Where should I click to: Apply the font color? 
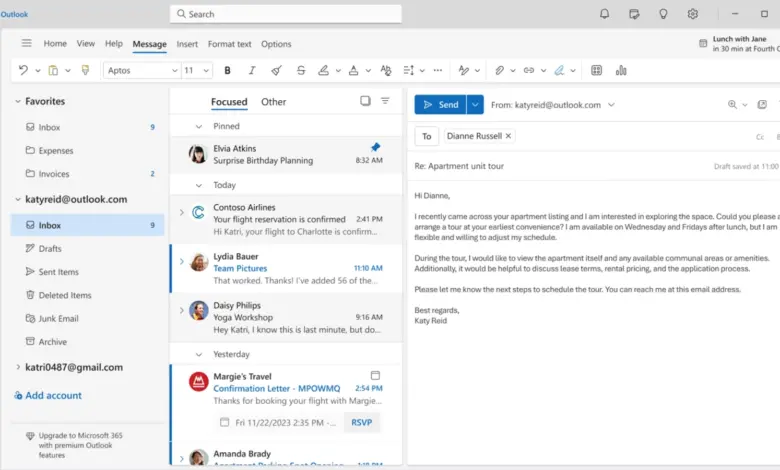tap(354, 71)
